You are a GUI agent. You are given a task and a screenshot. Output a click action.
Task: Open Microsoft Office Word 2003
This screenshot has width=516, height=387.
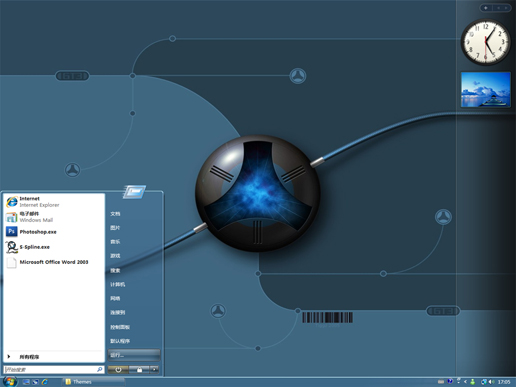(x=54, y=262)
